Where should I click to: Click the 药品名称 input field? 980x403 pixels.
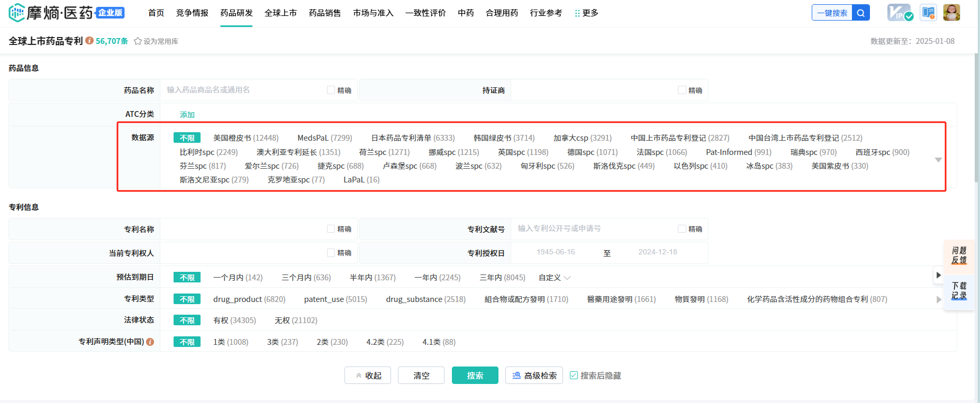click(243, 90)
